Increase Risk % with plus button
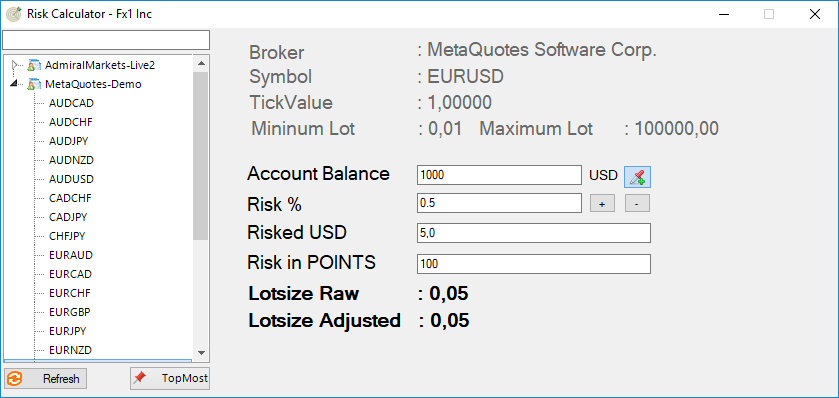 click(602, 203)
